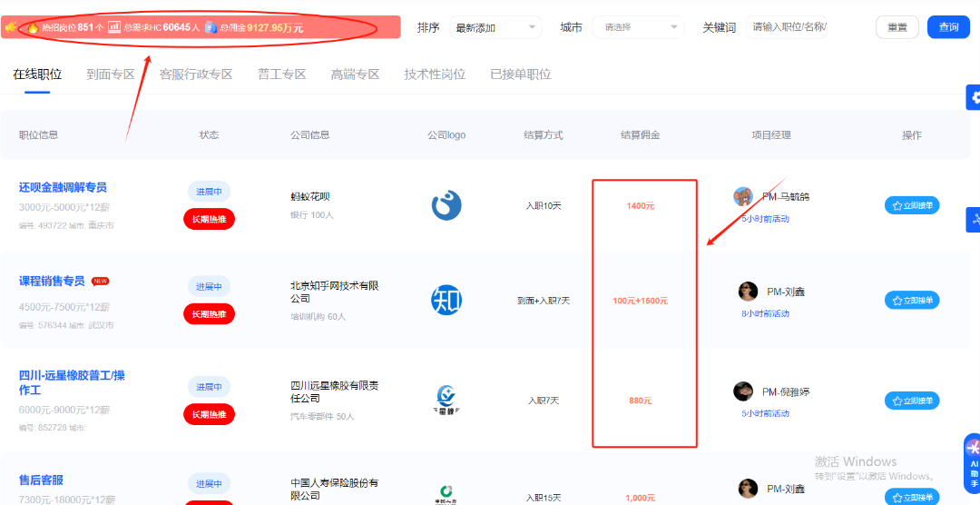Click the 关键词 search input field

(x=787, y=27)
